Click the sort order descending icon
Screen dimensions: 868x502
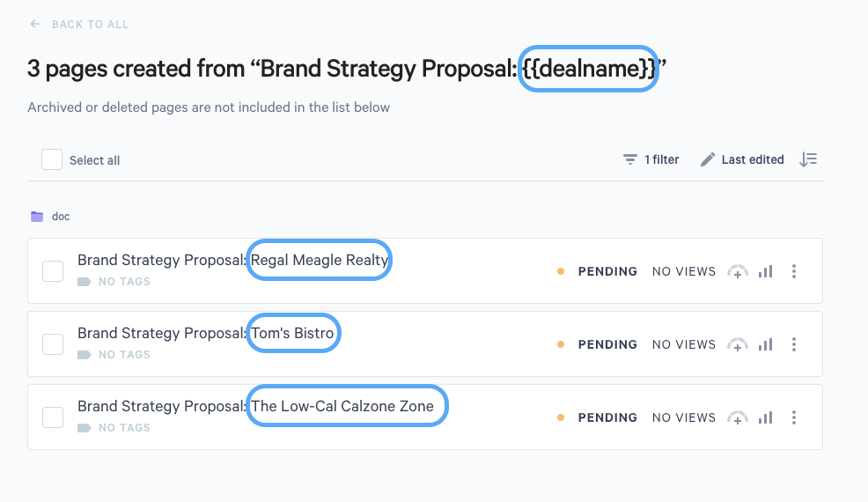click(808, 159)
